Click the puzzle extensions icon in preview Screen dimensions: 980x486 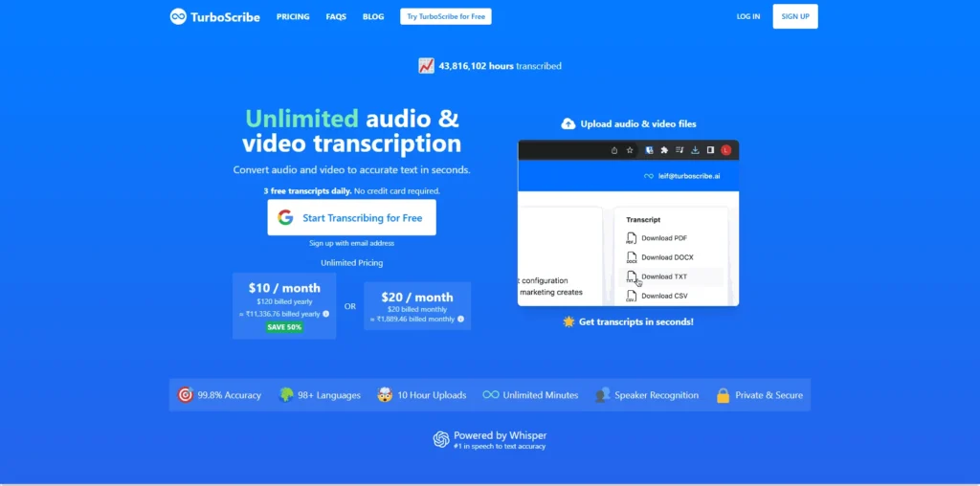pos(664,150)
